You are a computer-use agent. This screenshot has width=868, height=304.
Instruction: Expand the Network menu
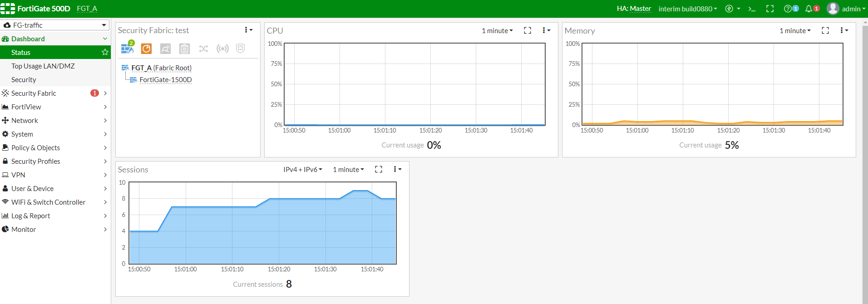coord(55,120)
